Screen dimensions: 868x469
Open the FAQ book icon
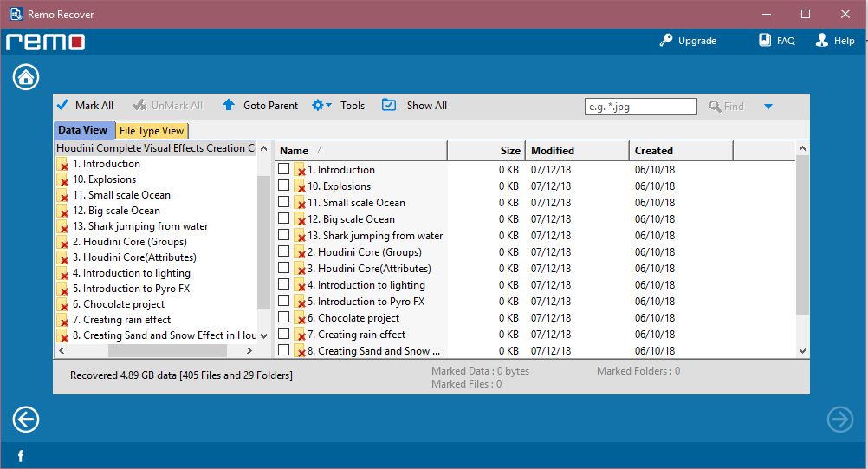click(765, 41)
